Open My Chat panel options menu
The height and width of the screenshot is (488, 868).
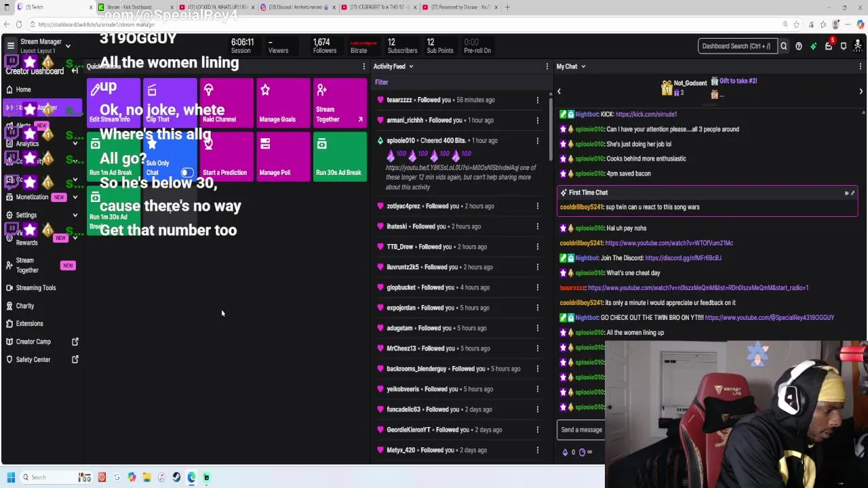[860, 66]
